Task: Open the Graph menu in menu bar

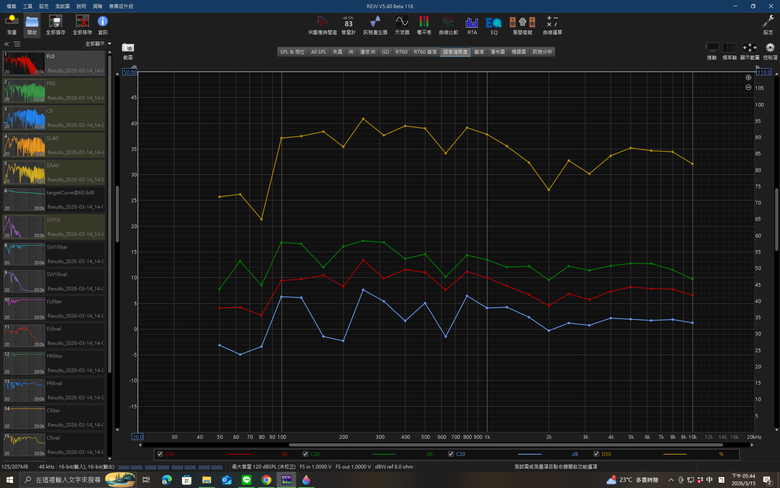Action: pyautogui.click(x=62, y=6)
